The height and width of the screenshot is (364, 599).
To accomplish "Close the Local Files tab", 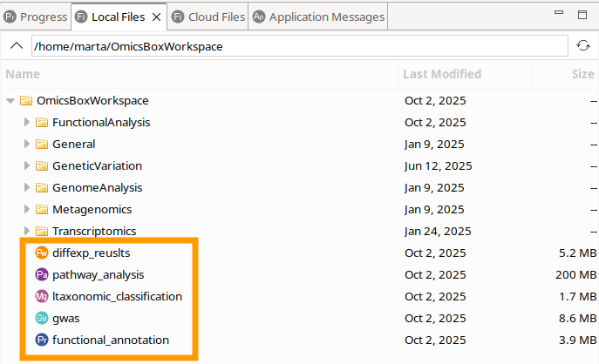I will [x=156, y=17].
